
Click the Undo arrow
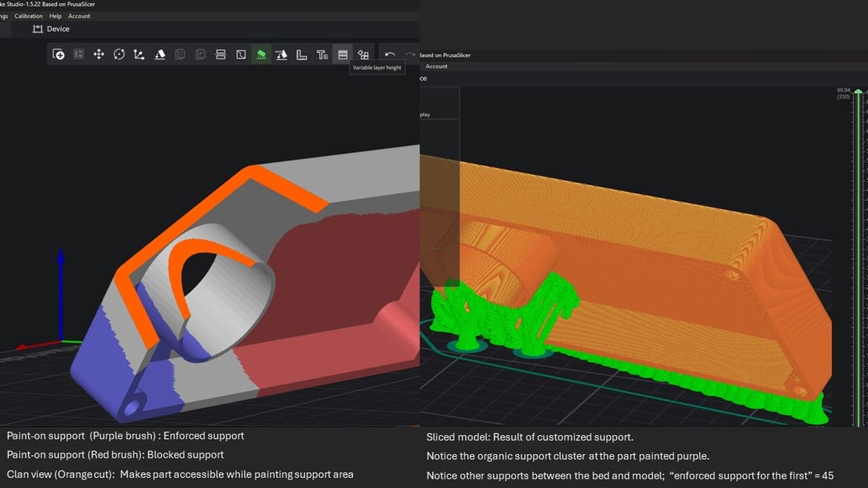390,54
